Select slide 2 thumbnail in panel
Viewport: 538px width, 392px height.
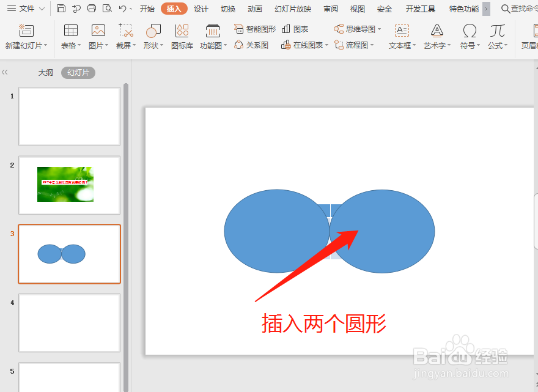(69, 185)
